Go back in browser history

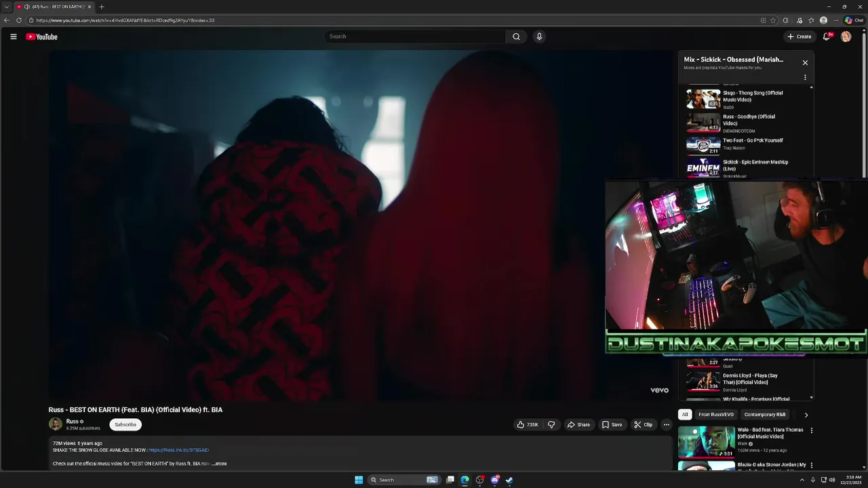click(x=7, y=20)
